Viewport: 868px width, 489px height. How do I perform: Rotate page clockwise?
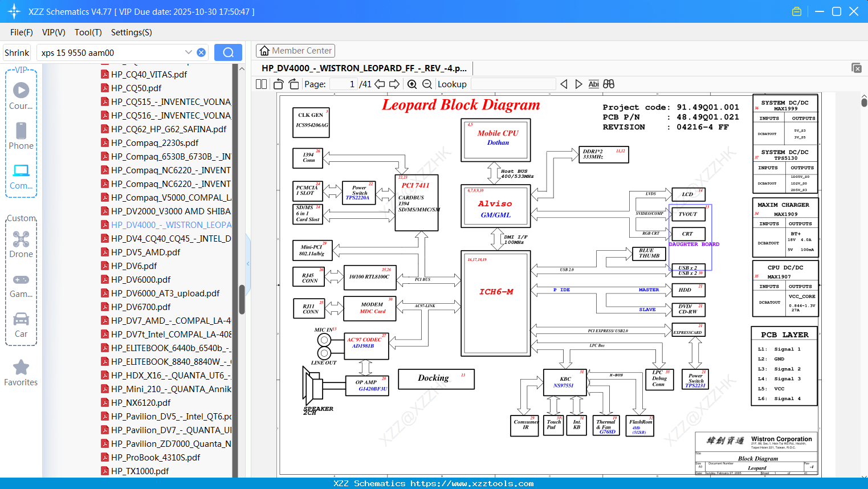tap(294, 84)
